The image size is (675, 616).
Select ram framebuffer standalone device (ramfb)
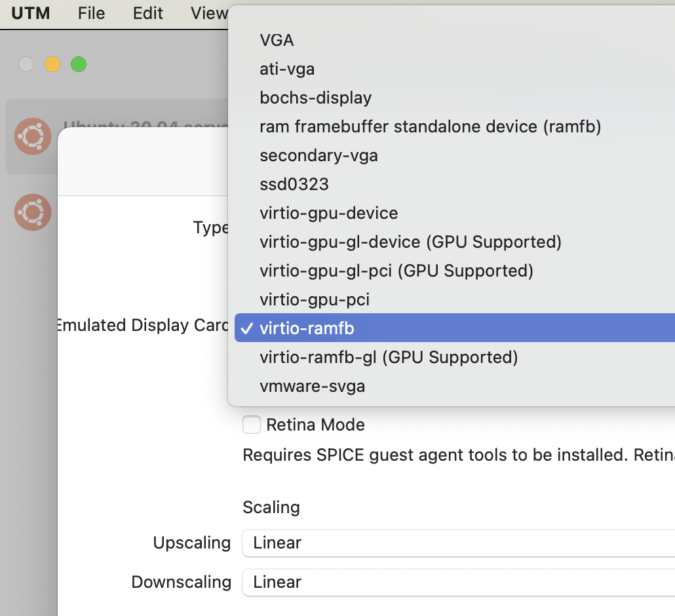[x=430, y=126]
